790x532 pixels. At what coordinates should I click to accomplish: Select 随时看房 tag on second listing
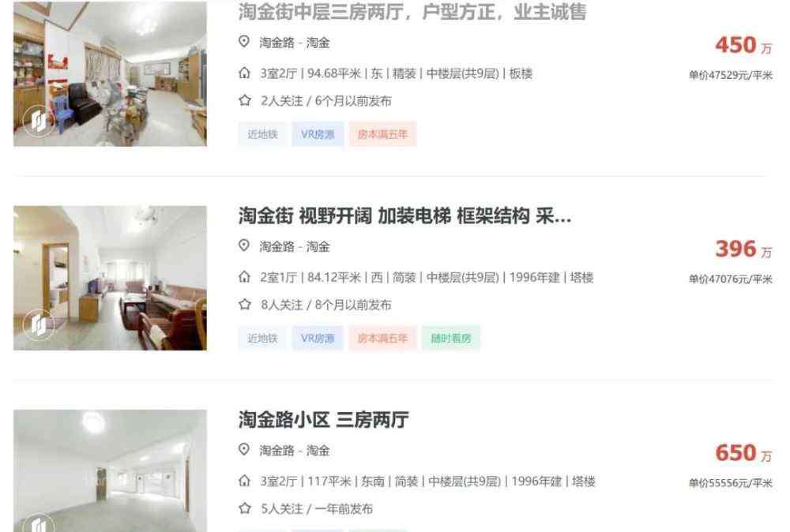[x=451, y=339]
